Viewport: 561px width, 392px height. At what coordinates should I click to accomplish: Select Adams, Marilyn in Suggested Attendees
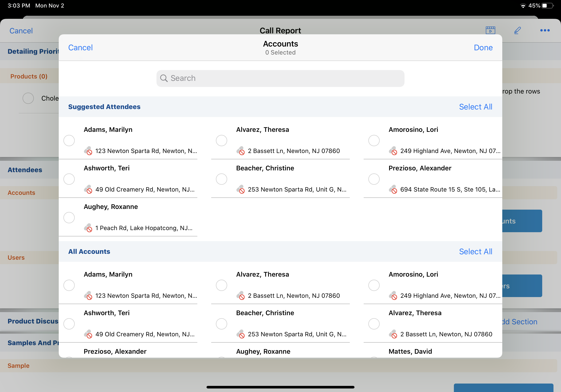coord(69,141)
